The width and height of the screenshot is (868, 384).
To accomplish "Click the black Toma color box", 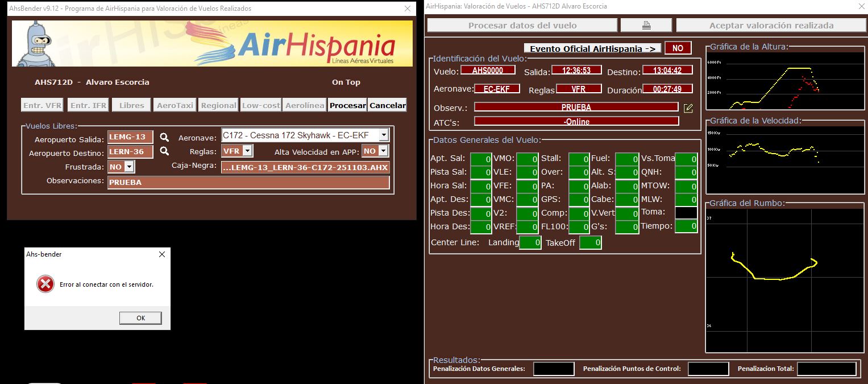I will pyautogui.click(x=686, y=212).
